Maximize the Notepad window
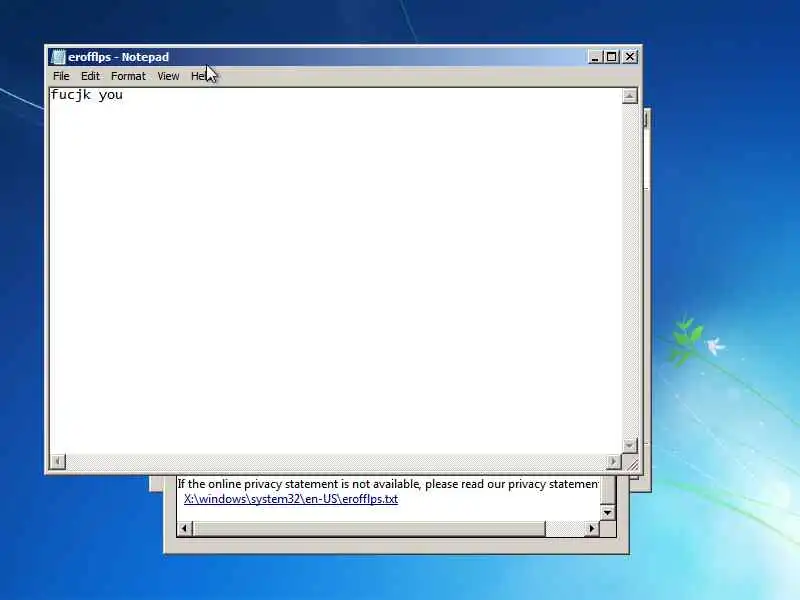The width and height of the screenshot is (800, 600). 612,57
